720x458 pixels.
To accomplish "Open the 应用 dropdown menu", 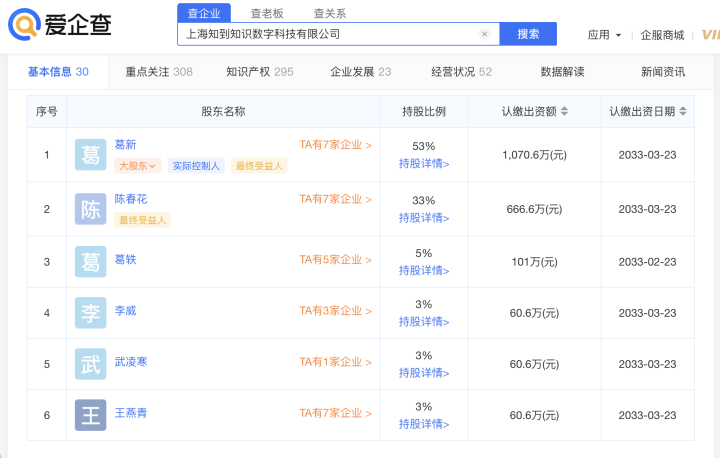I will pyautogui.click(x=604, y=35).
